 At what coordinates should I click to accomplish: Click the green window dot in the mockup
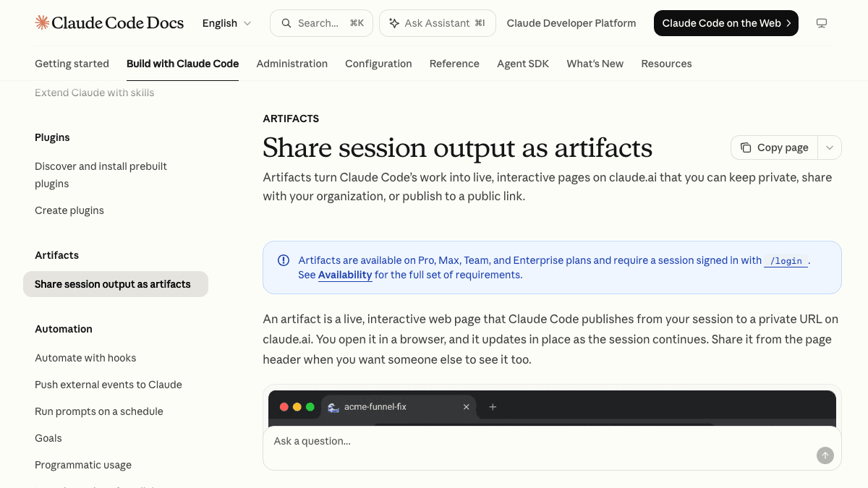tap(310, 407)
